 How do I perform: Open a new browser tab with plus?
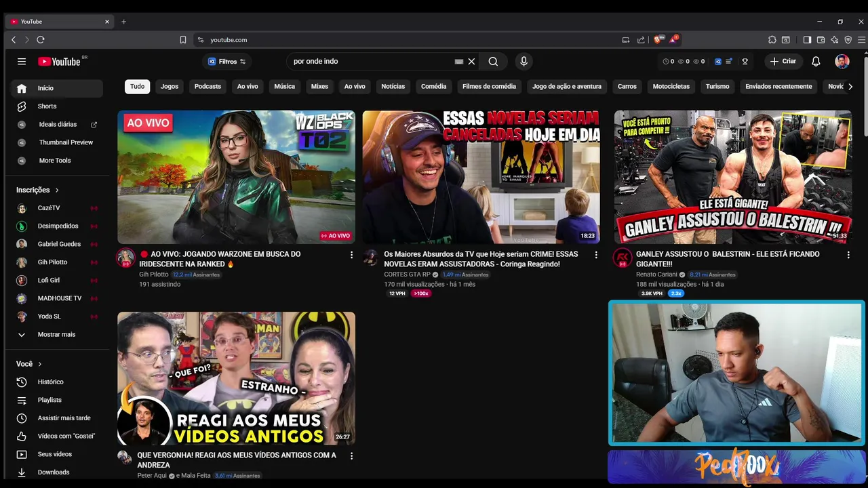coord(123,22)
